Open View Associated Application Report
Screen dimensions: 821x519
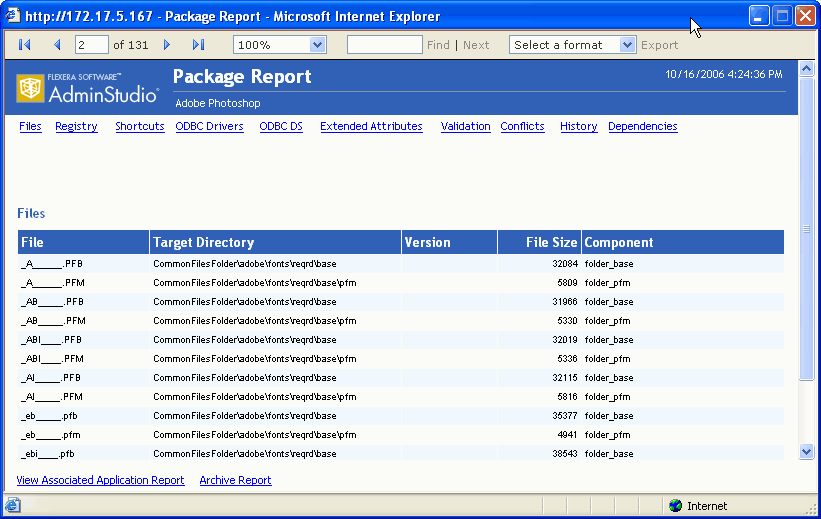pyautogui.click(x=100, y=481)
